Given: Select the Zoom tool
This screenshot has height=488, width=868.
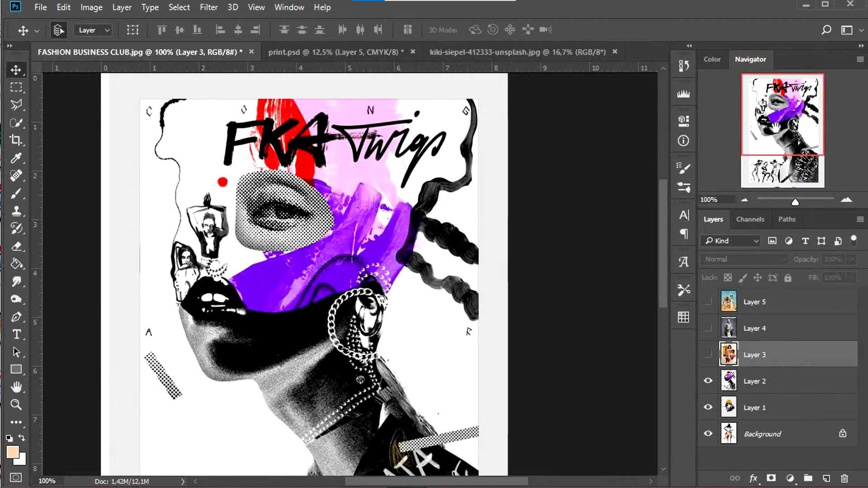Looking at the screenshot, I should point(16,405).
